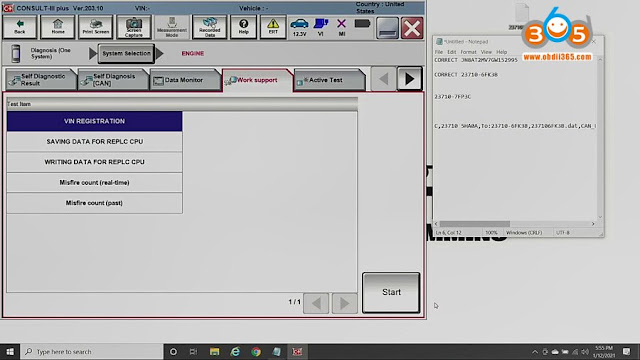Click the System Selection step button
Viewport: 640px width, 360px height.
[x=126, y=53]
